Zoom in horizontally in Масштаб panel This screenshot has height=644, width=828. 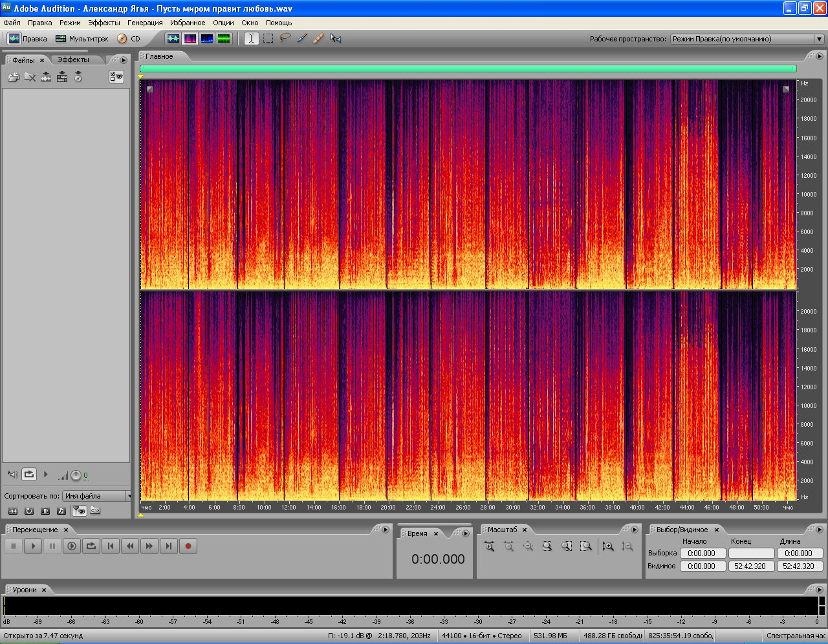pos(489,546)
